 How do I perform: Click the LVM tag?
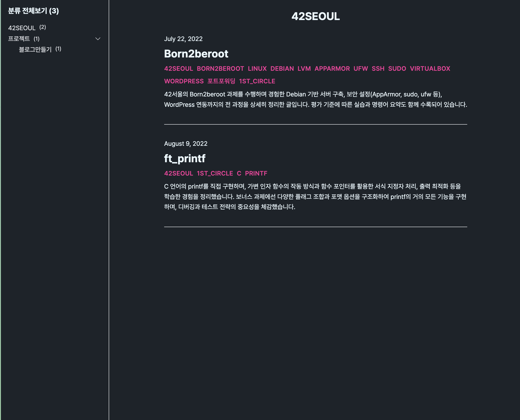point(304,69)
